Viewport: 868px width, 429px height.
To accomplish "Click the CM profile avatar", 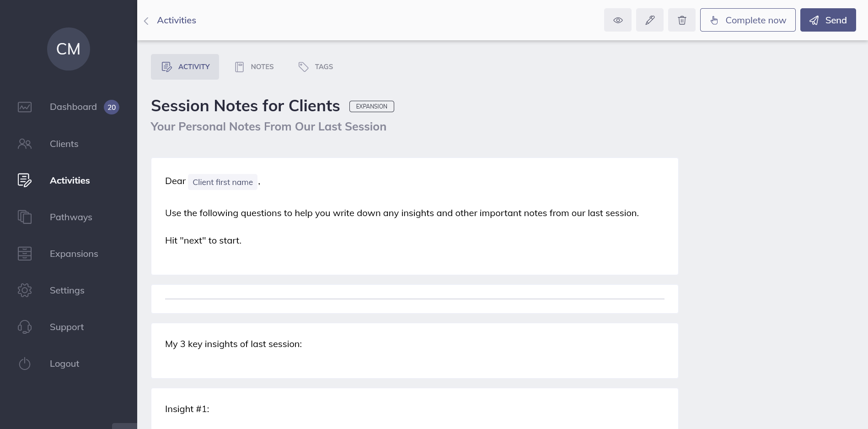I will pos(68,49).
